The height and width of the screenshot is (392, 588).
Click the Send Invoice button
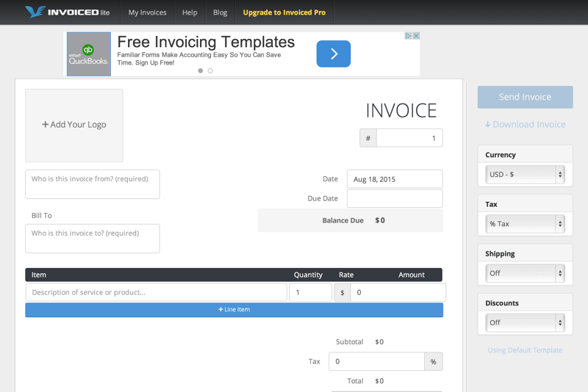[525, 97]
